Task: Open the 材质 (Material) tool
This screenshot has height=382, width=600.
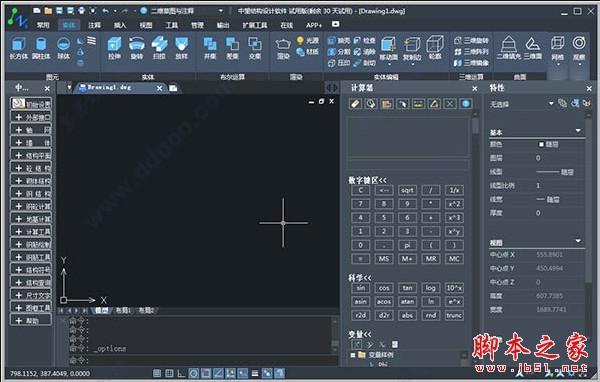Action: 308,51
